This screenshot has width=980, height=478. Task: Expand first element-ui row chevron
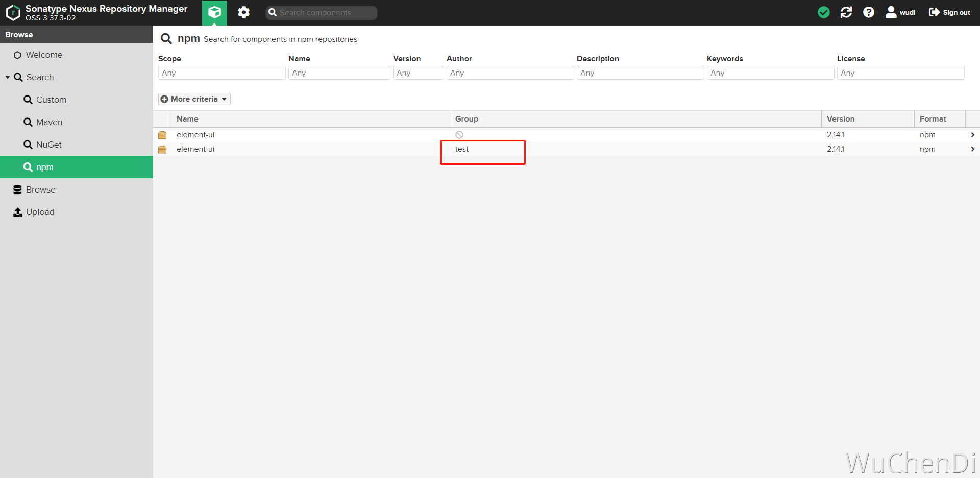click(x=972, y=135)
